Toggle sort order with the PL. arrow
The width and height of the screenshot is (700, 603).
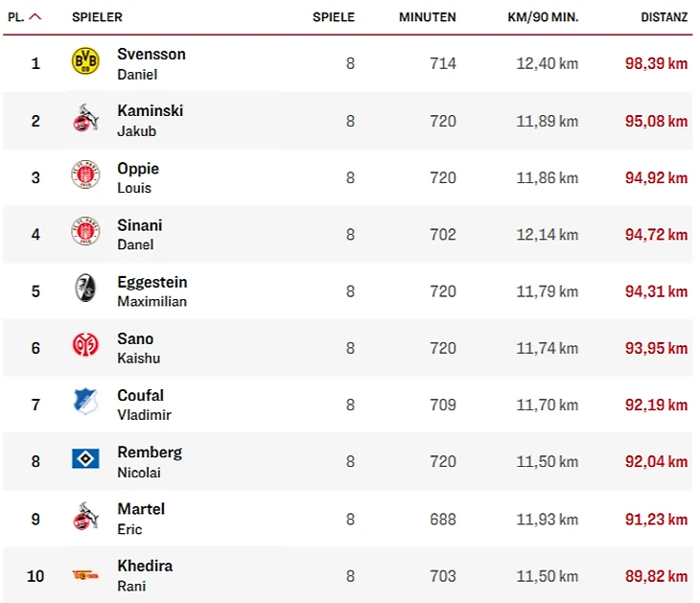pyautogui.click(x=35, y=17)
